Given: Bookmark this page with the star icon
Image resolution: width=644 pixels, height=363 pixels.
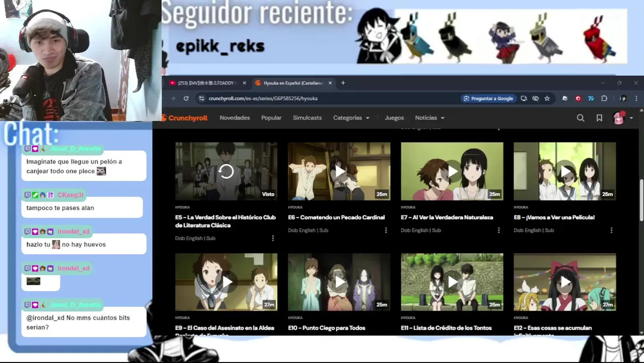Looking at the screenshot, I should (x=547, y=98).
